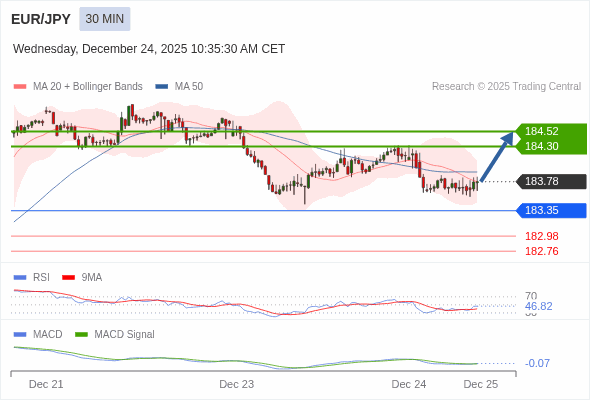Click the 183.78 current price tag
This screenshot has width=590, height=400.
pos(551,181)
